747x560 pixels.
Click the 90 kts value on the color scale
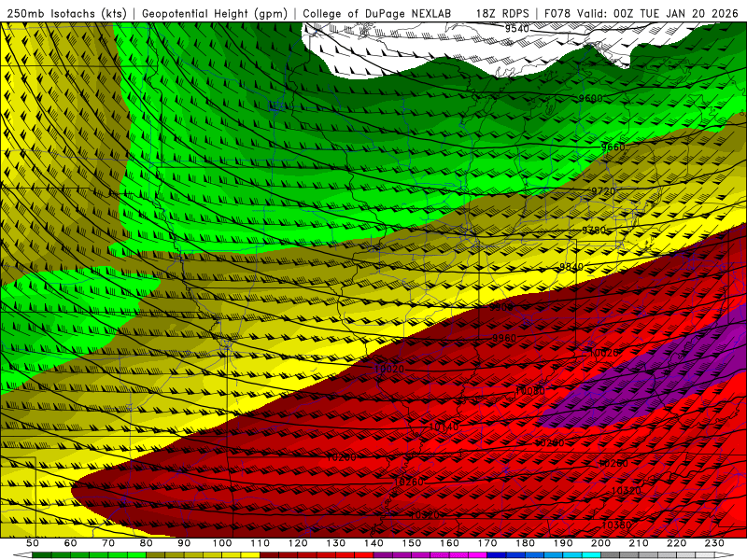click(184, 543)
